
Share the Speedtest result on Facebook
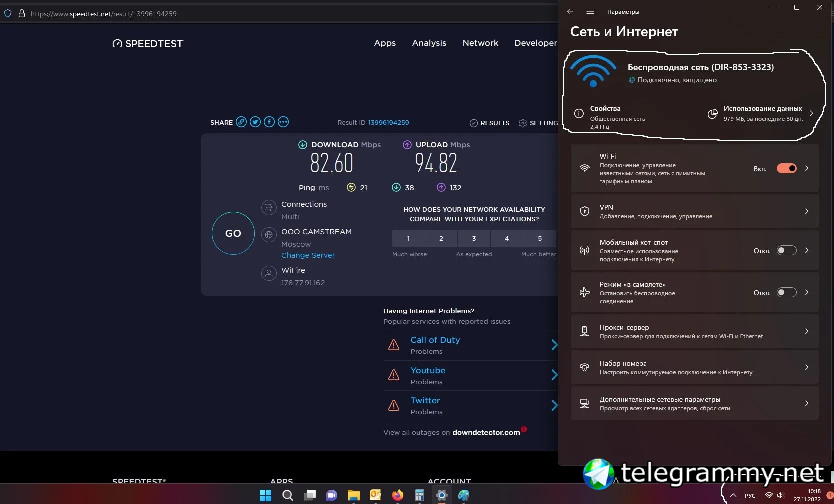point(269,122)
